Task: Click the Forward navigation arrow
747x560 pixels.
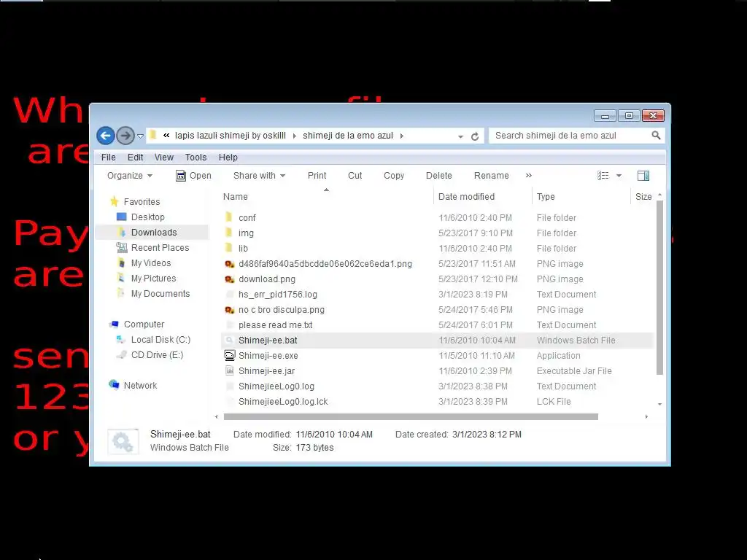Action: [x=125, y=136]
